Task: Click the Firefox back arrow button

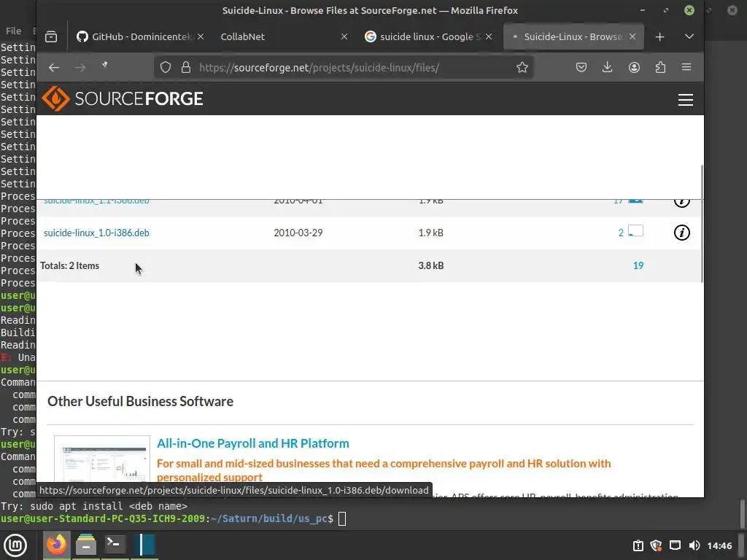Action: click(x=54, y=68)
